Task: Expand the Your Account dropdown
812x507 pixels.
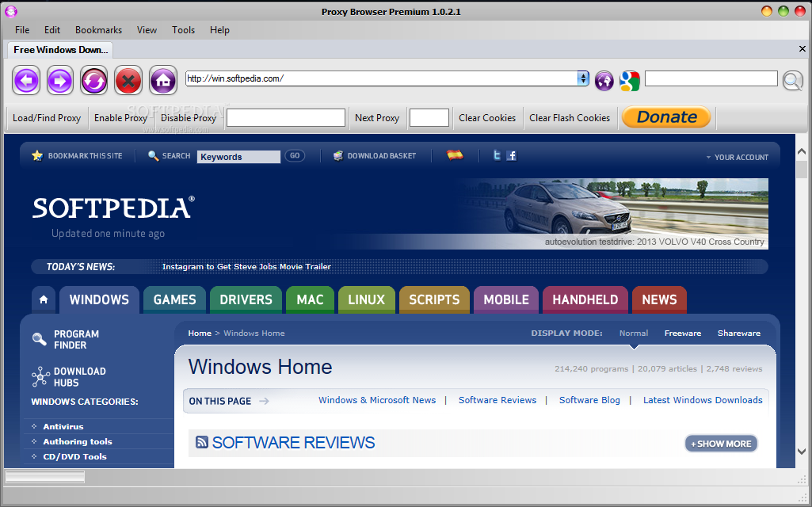Action: pyautogui.click(x=738, y=157)
